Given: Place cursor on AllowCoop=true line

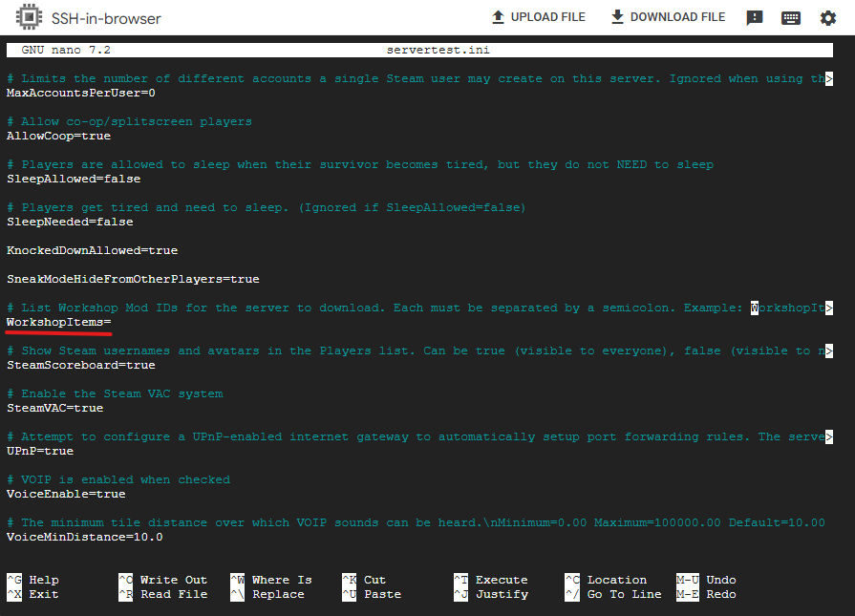Looking at the screenshot, I should pyautogui.click(x=58, y=137).
